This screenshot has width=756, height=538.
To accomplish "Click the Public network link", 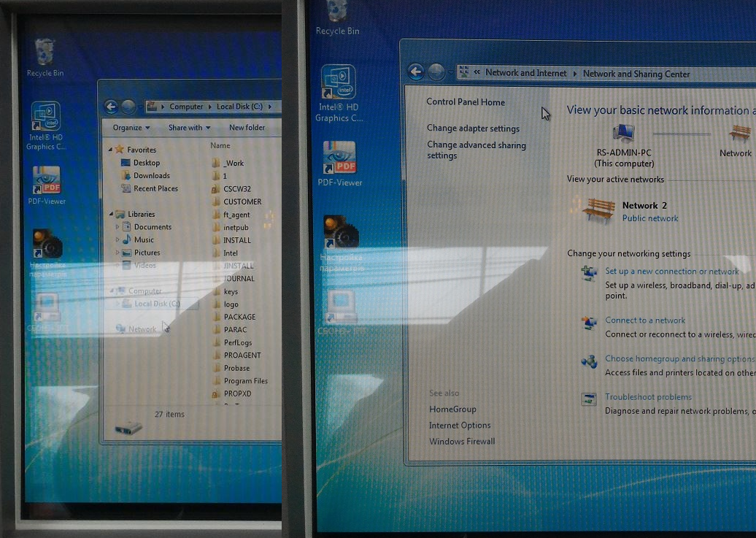I will coord(650,218).
